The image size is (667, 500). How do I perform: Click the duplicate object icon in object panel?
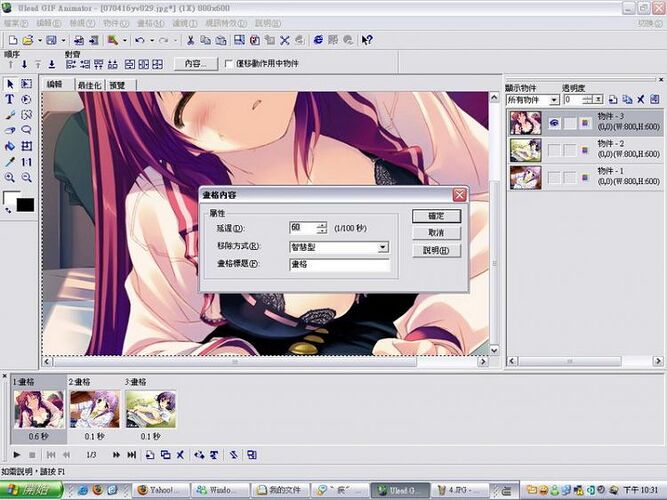(x=627, y=100)
